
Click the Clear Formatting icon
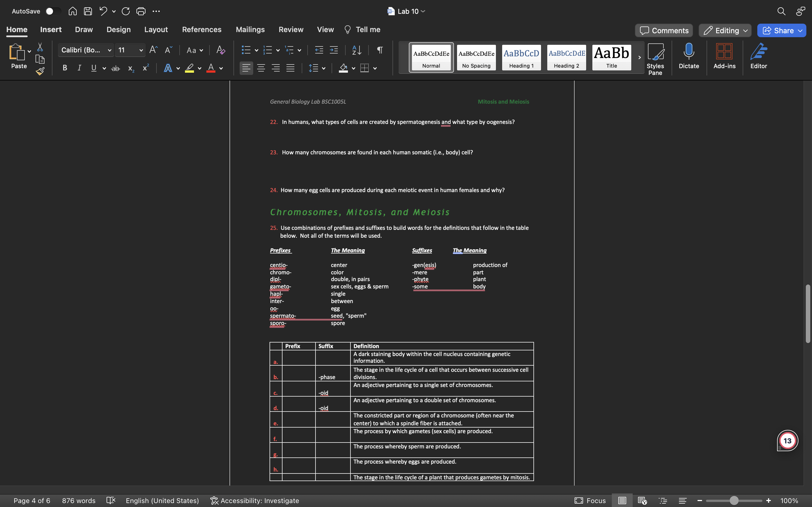click(220, 50)
